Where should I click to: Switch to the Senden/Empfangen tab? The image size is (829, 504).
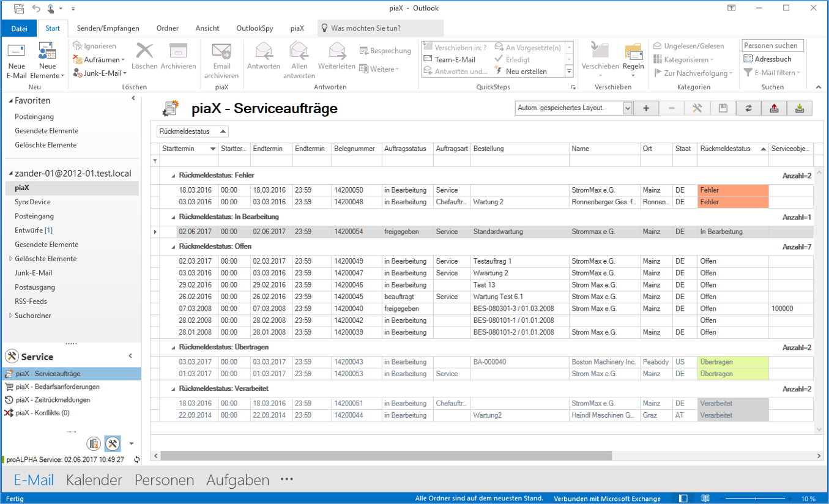tap(108, 28)
